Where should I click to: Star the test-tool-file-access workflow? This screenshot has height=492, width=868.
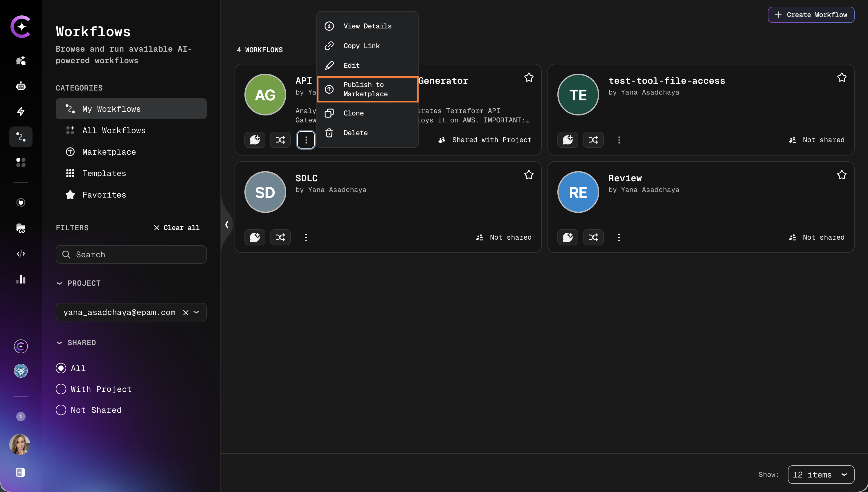tap(842, 77)
